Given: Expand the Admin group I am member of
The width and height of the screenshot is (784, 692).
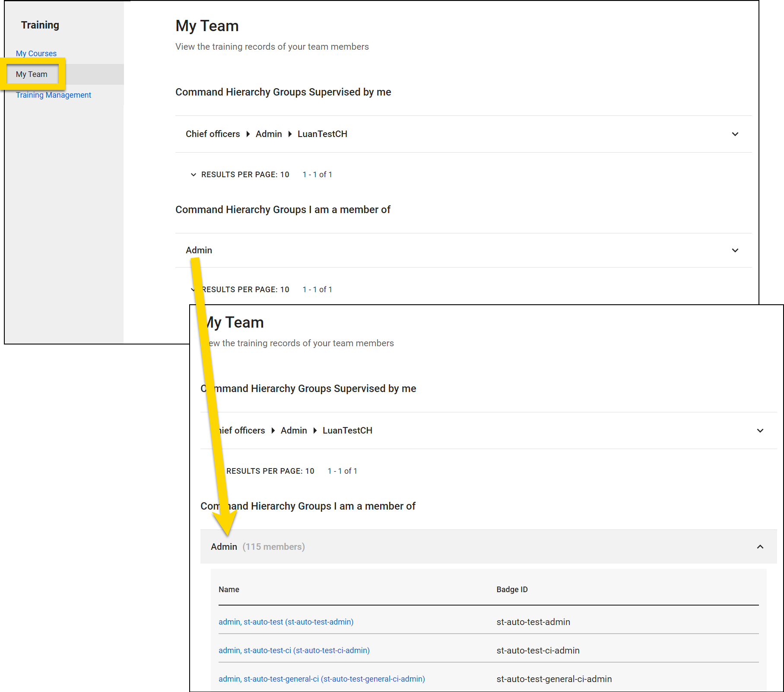Looking at the screenshot, I should [x=735, y=250].
